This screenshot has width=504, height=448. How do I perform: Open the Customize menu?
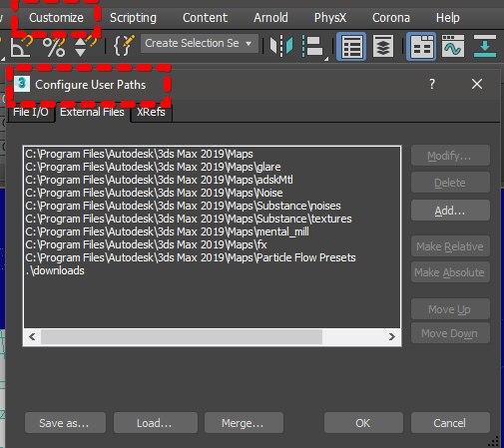(56, 18)
